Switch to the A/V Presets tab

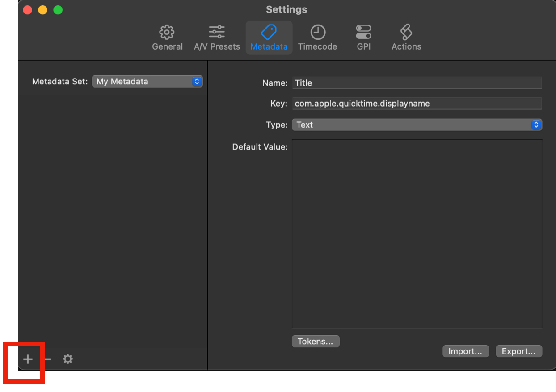click(x=217, y=38)
